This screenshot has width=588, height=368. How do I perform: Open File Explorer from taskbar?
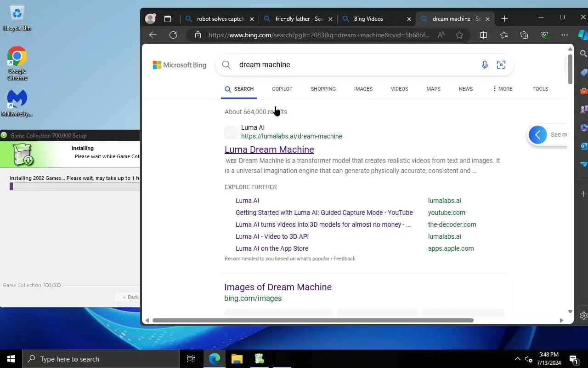[237, 359]
